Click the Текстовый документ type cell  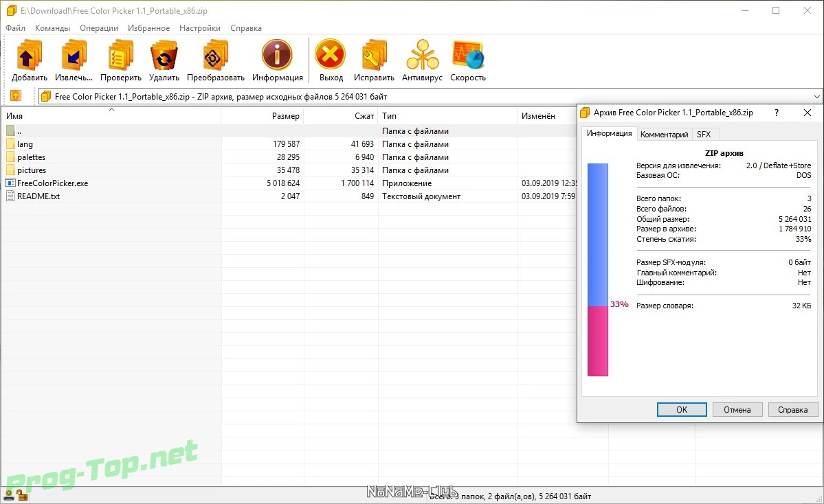pyautogui.click(x=421, y=196)
